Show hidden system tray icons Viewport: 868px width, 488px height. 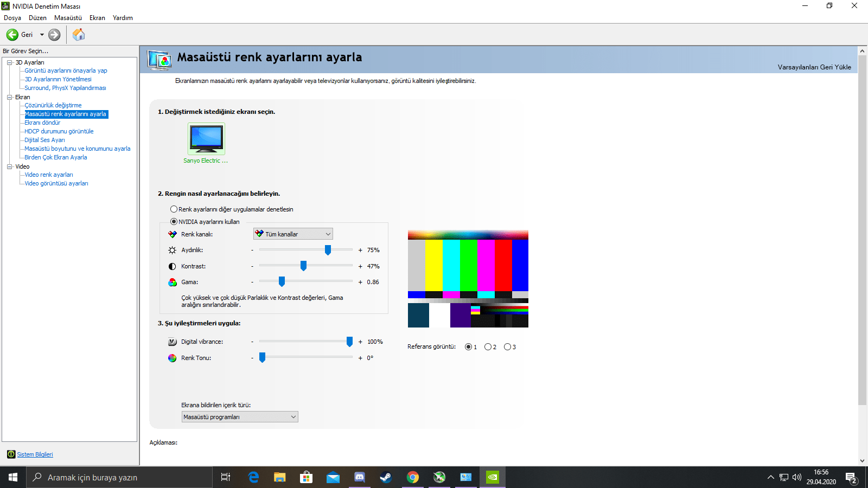[x=770, y=477]
